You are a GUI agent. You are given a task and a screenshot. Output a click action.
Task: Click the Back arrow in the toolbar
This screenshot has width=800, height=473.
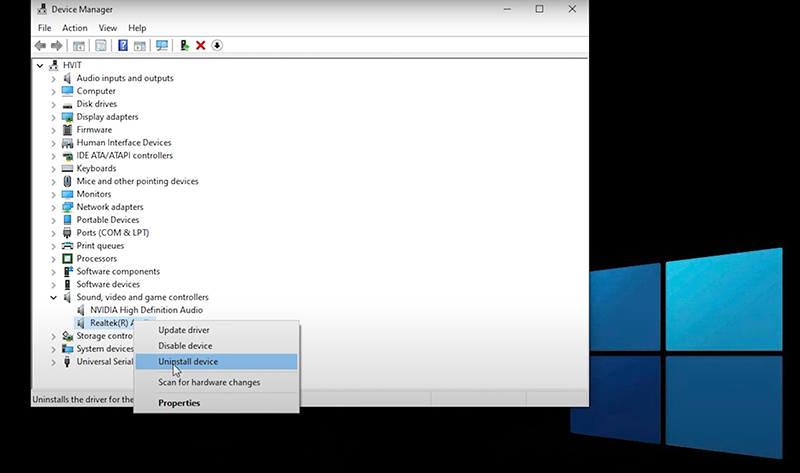(x=40, y=46)
